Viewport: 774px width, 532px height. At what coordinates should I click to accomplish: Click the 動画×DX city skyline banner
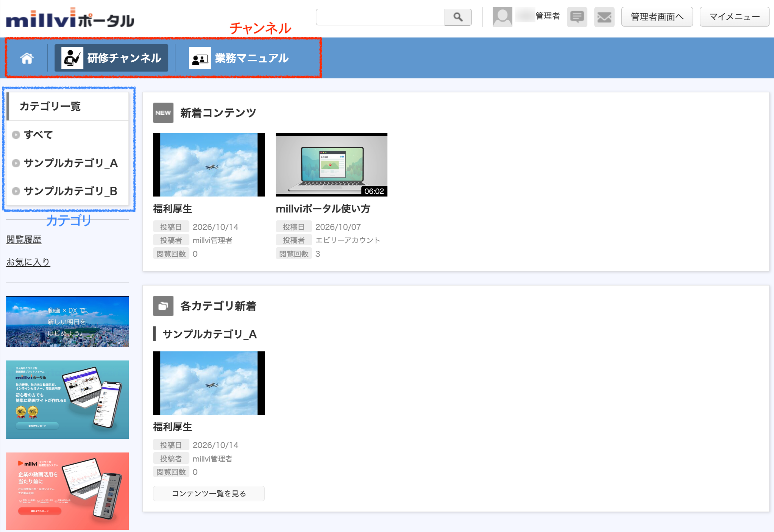(x=67, y=321)
